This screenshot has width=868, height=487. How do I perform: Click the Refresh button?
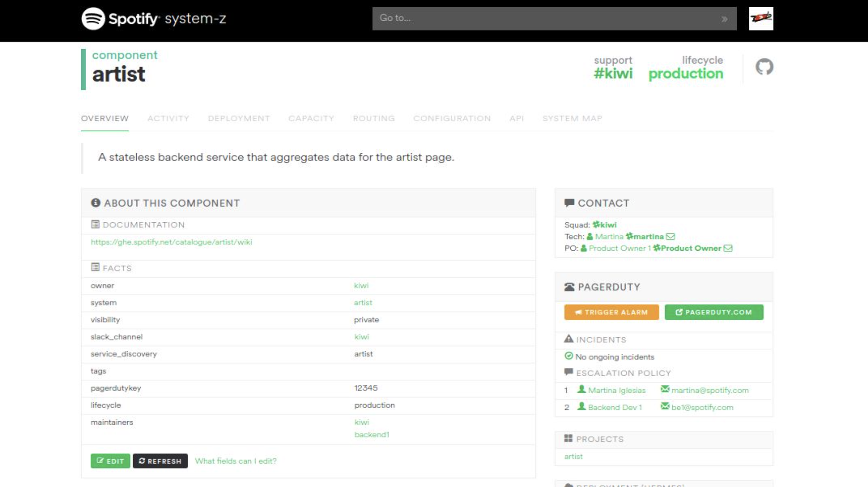[160, 461]
